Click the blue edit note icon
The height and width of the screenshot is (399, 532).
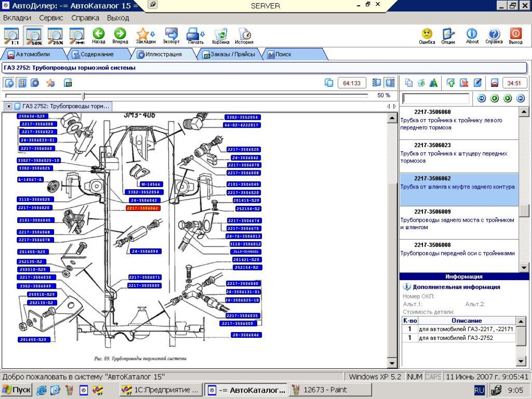coord(477,83)
